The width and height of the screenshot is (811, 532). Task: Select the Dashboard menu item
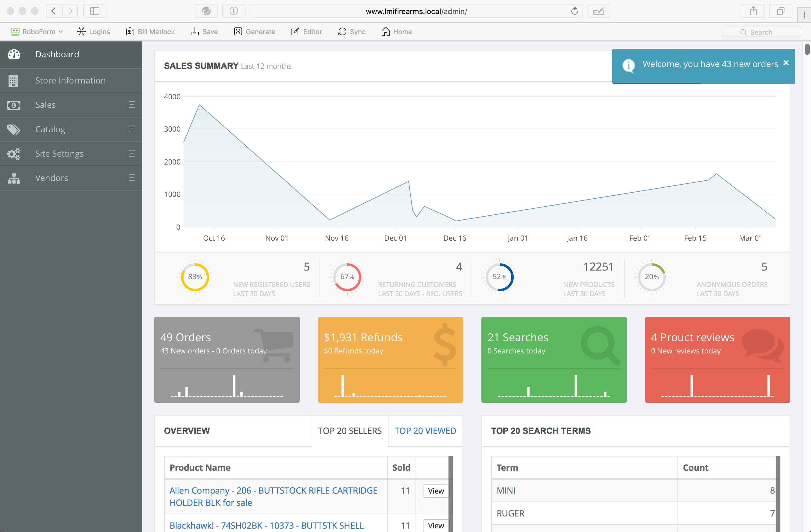(x=71, y=55)
